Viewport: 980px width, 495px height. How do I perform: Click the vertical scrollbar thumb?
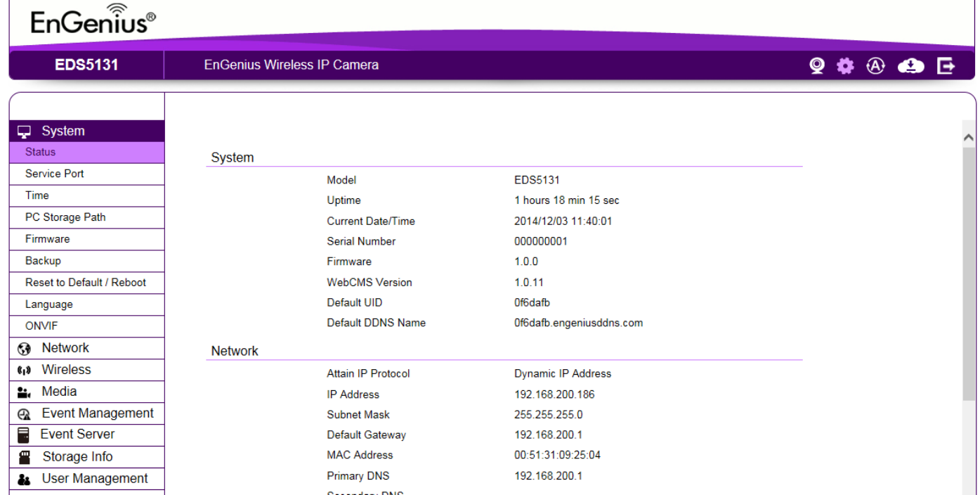969,274
